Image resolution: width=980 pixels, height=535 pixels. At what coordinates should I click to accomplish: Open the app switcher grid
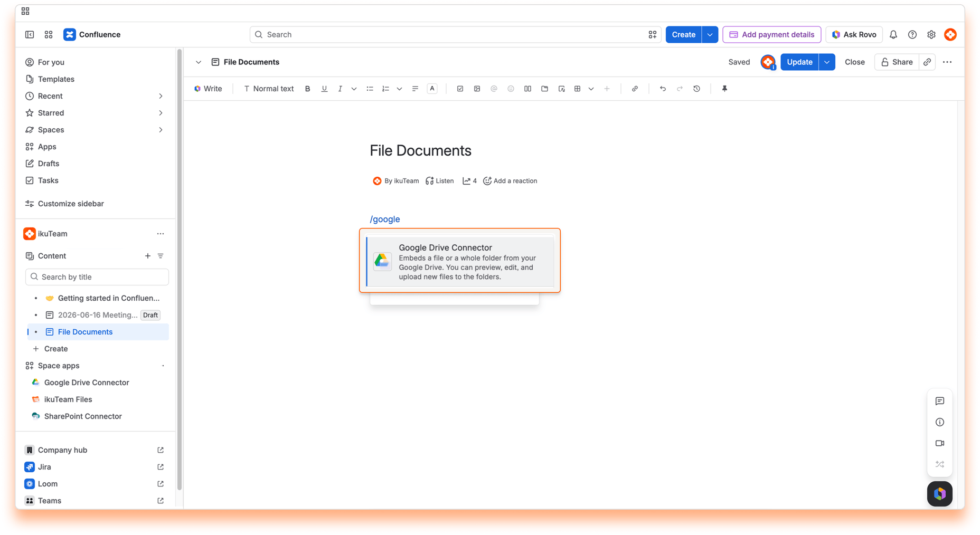pos(49,34)
